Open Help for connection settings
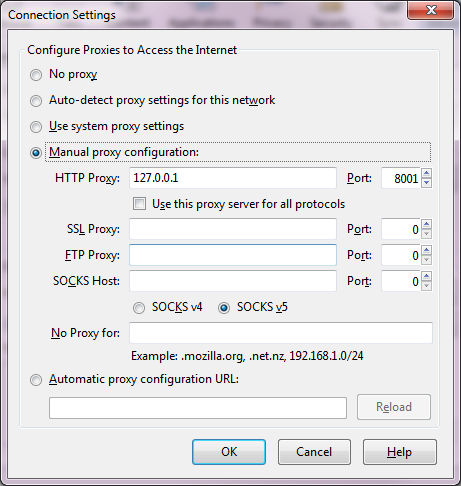This screenshot has width=461, height=486. point(399,452)
